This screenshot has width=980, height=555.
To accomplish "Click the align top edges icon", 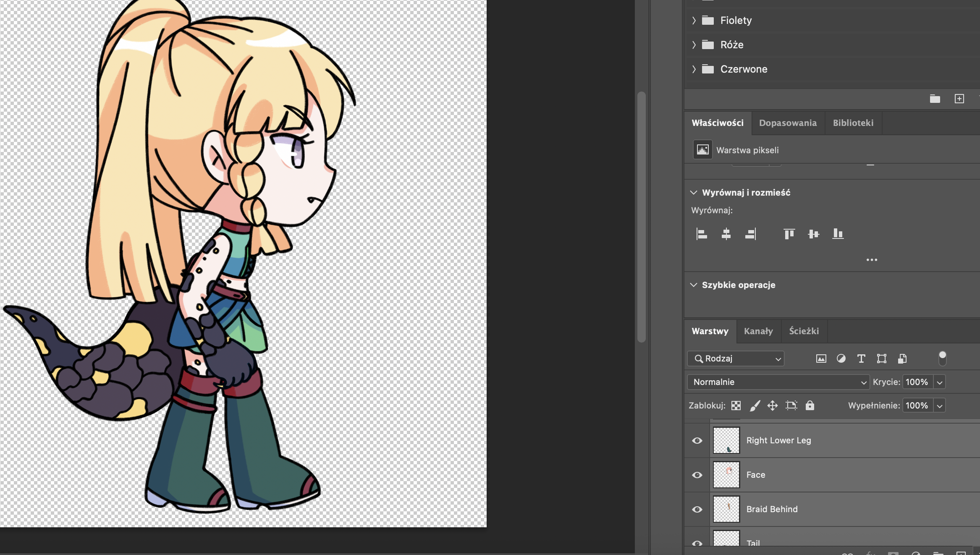I will (x=789, y=234).
